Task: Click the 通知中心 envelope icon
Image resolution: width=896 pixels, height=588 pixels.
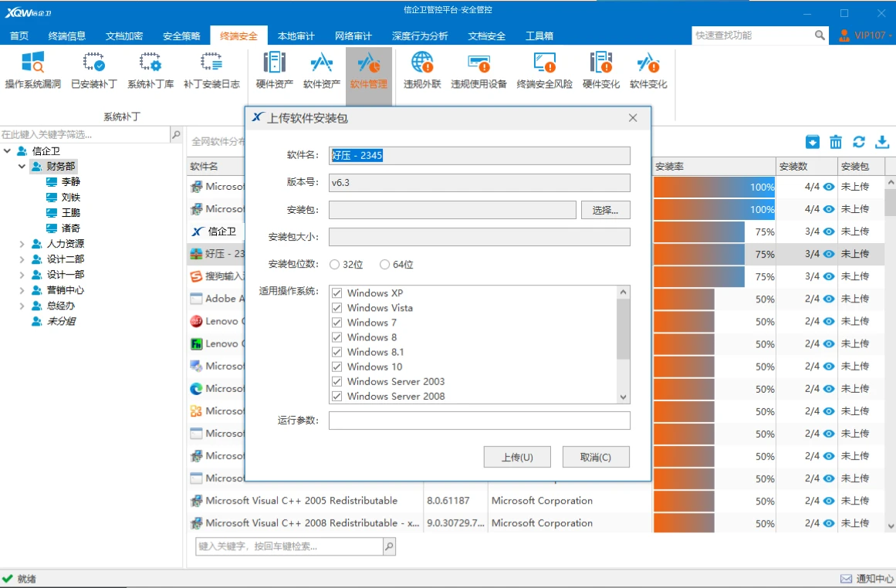Action: coord(846,579)
